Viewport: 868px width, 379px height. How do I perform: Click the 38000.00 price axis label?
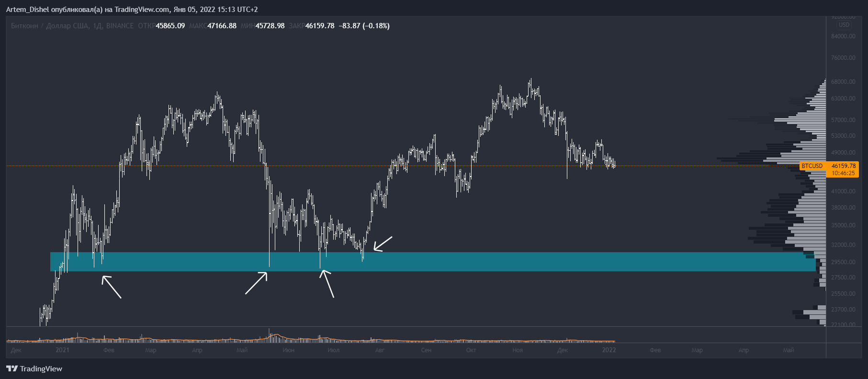coord(843,208)
